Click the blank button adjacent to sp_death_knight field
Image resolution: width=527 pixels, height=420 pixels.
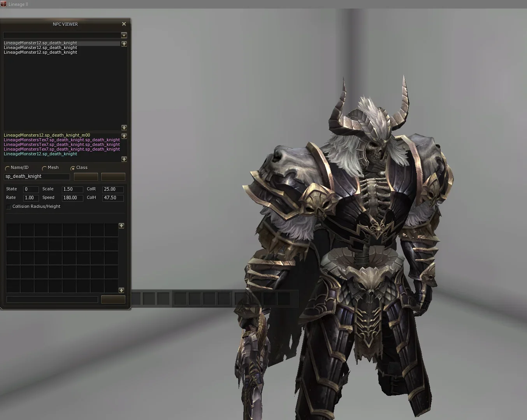(x=86, y=177)
